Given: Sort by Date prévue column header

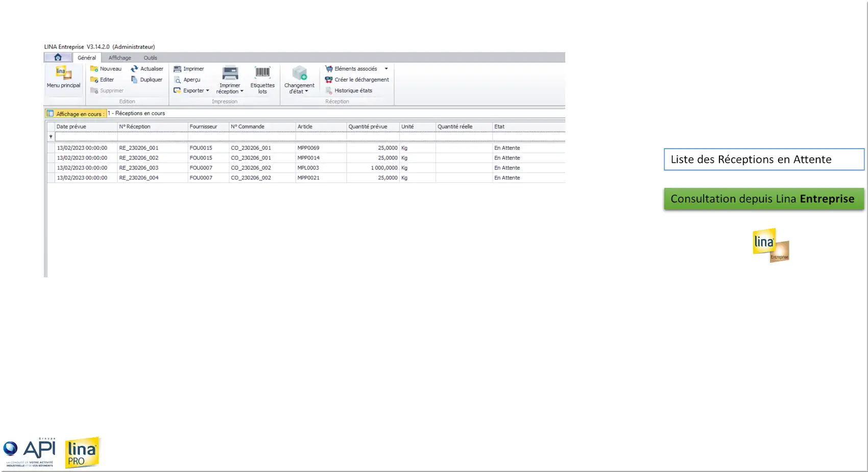Looking at the screenshot, I should tap(86, 127).
